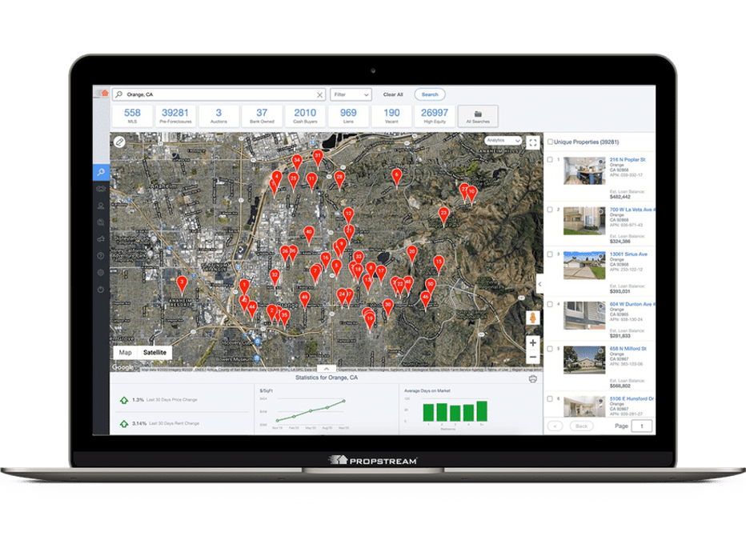This screenshot has width=746, height=560.
Task: Open the Analytics dropdown on map
Action: coord(503,141)
